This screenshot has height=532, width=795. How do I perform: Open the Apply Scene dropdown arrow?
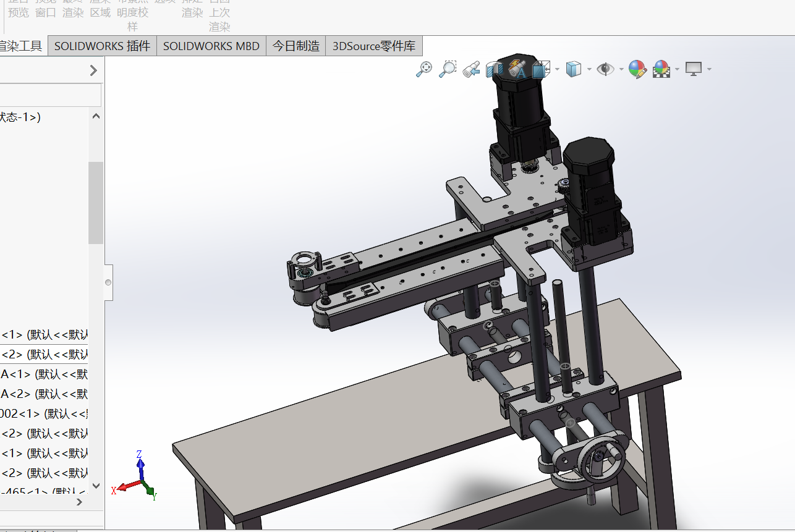(678, 69)
